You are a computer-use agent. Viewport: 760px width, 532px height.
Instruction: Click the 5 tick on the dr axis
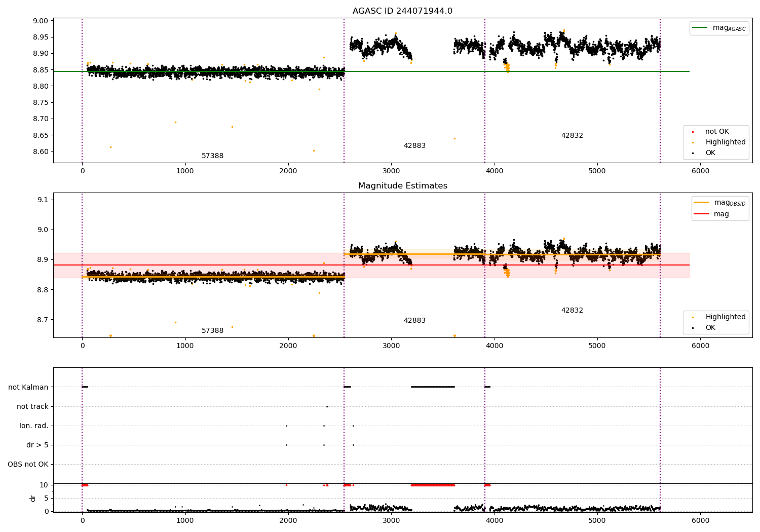click(x=47, y=499)
